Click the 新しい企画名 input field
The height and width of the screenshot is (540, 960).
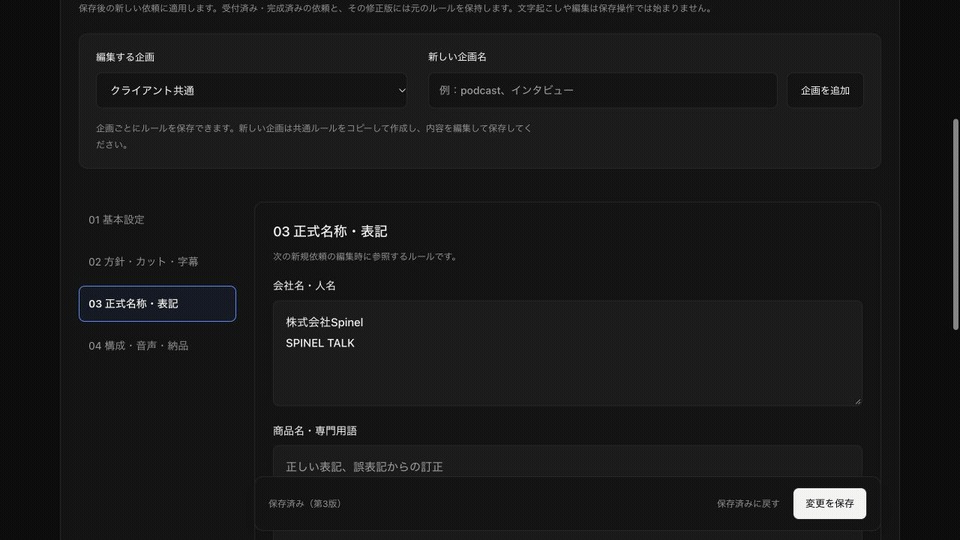pos(602,91)
